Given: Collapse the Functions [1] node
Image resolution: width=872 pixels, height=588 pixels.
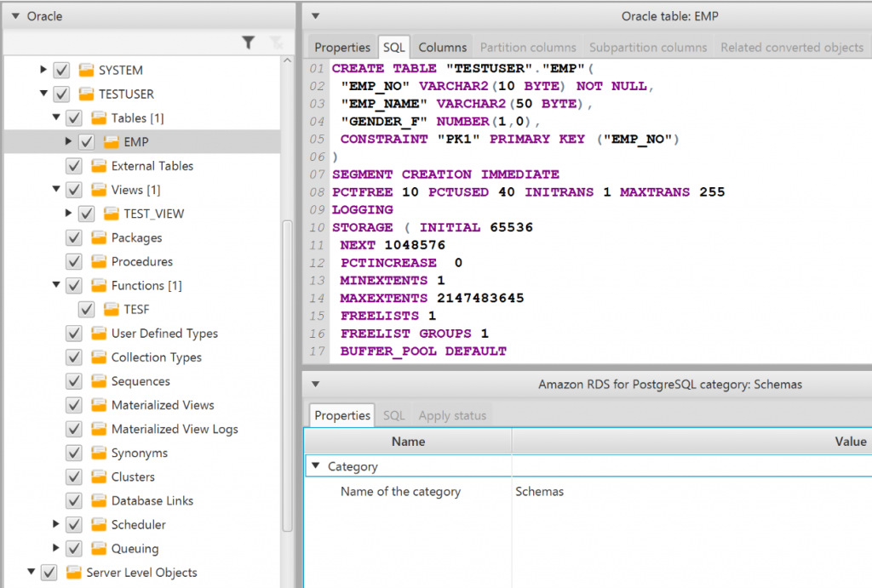Looking at the screenshot, I should tap(56, 284).
